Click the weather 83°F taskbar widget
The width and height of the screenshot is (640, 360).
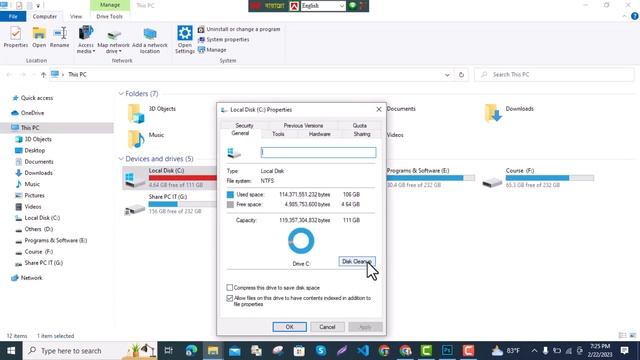pos(506,351)
